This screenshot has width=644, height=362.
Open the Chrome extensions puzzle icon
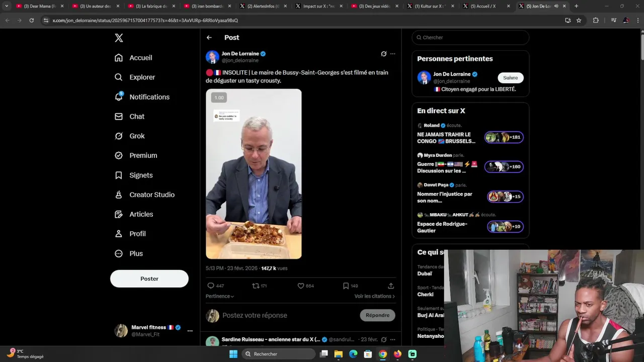click(596, 21)
